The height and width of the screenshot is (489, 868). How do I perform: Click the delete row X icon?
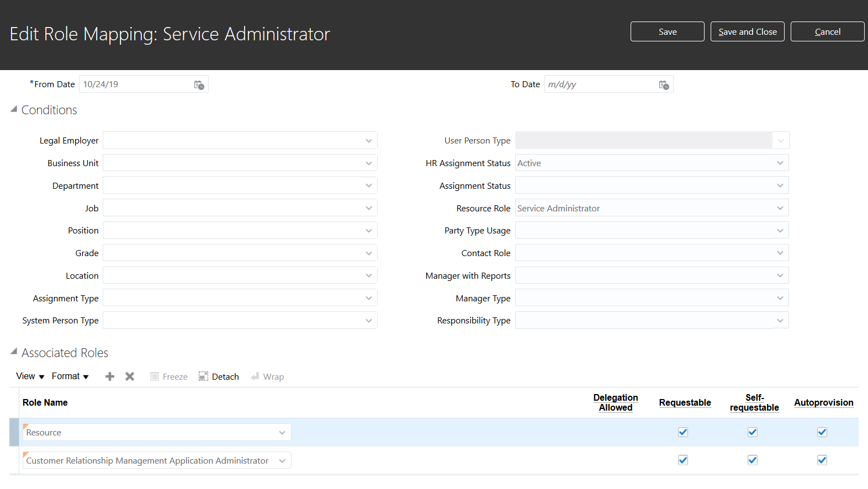130,376
